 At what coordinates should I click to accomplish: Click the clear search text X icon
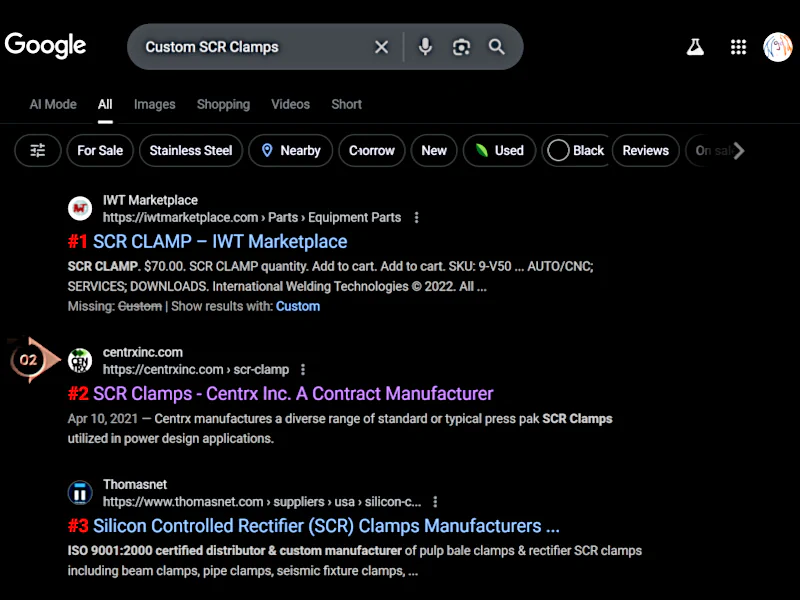point(381,47)
